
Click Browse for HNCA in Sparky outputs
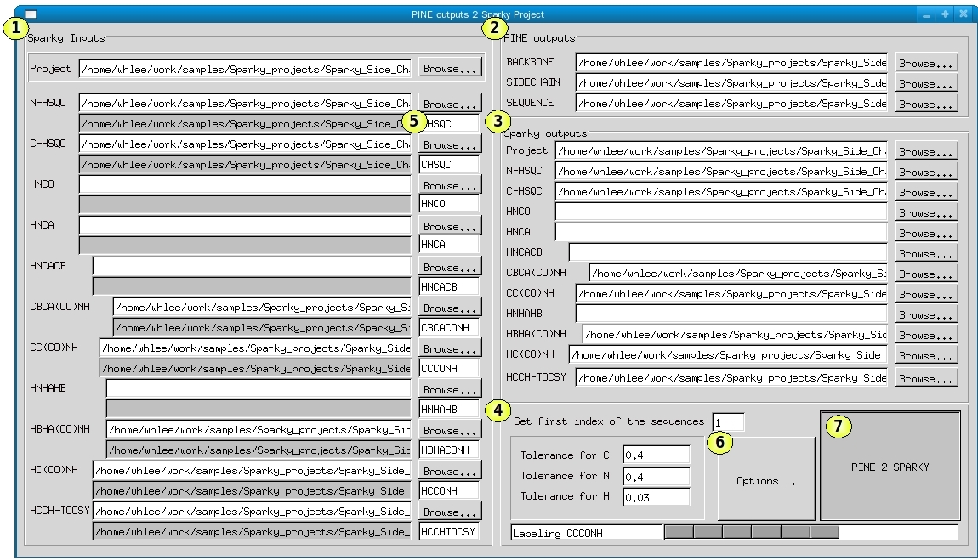click(926, 233)
